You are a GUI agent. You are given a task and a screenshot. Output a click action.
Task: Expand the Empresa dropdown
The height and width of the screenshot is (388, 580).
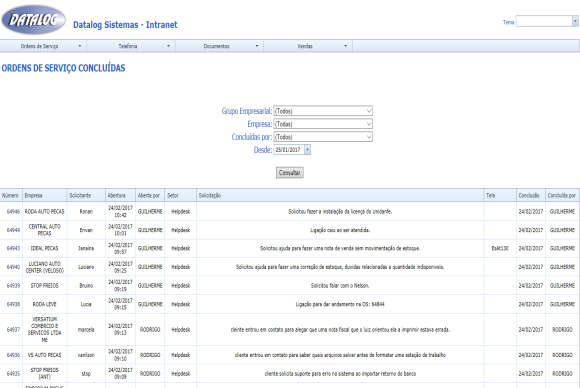(323, 124)
